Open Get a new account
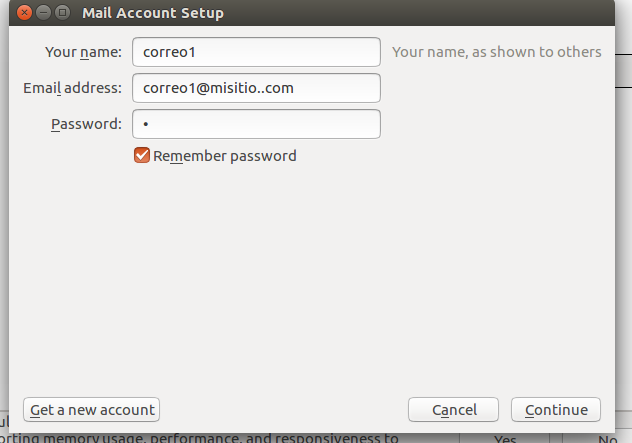 91,410
